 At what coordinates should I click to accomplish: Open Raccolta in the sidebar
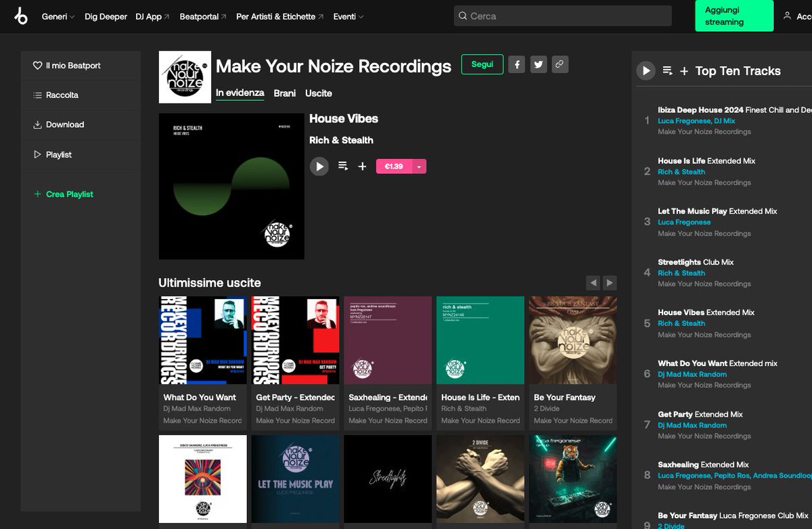click(x=56, y=95)
